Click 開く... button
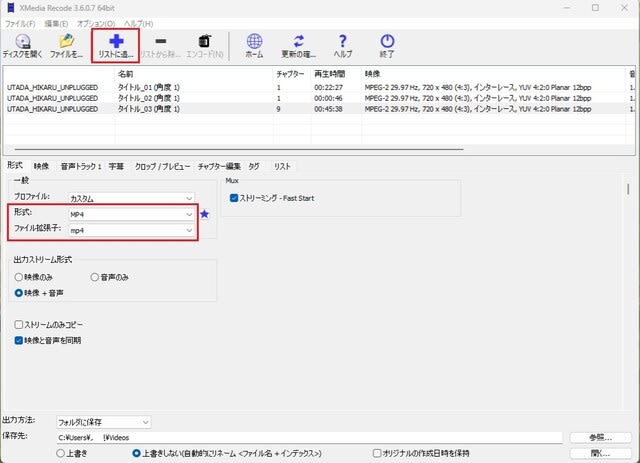The height and width of the screenshot is (463, 640). pyautogui.click(x=600, y=453)
